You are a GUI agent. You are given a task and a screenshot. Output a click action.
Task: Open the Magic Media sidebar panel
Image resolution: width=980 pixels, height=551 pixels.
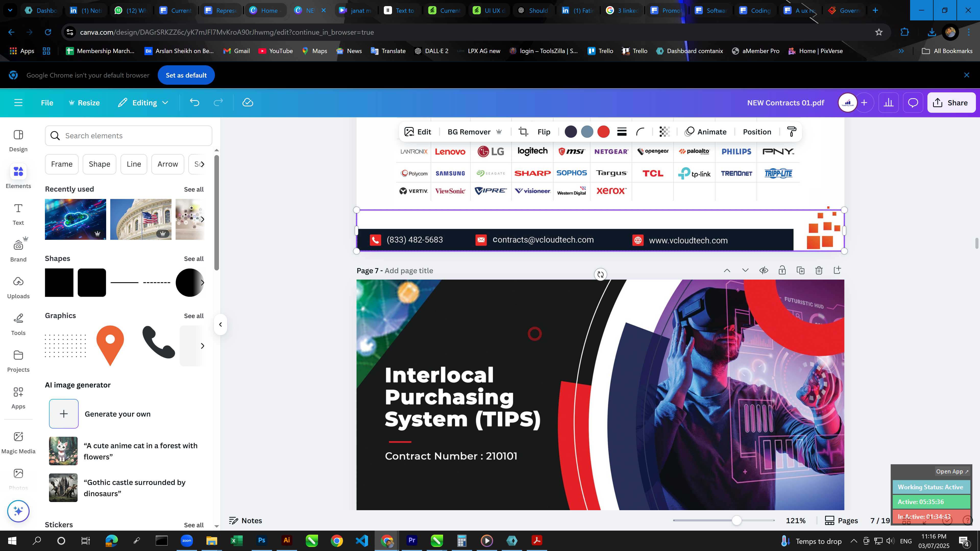(18, 443)
